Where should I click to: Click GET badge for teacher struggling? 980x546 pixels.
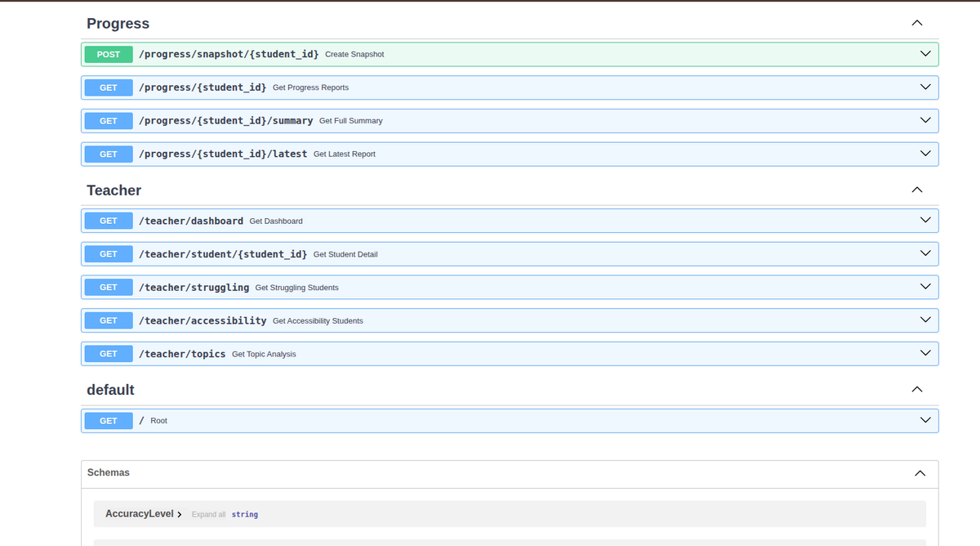tap(109, 288)
